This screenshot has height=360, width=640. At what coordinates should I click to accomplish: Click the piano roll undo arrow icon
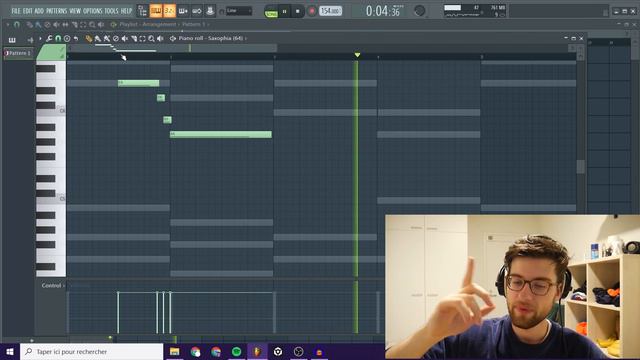click(76, 38)
